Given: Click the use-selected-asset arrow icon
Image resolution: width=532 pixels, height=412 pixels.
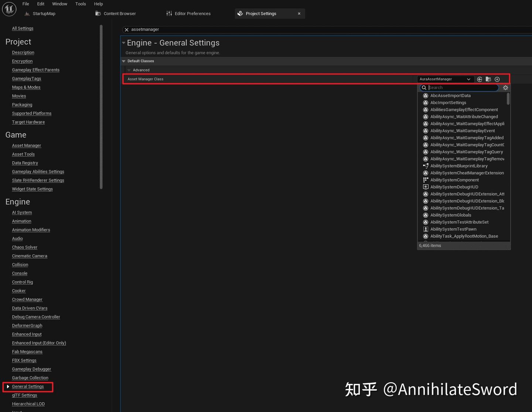Looking at the screenshot, I should pos(480,79).
